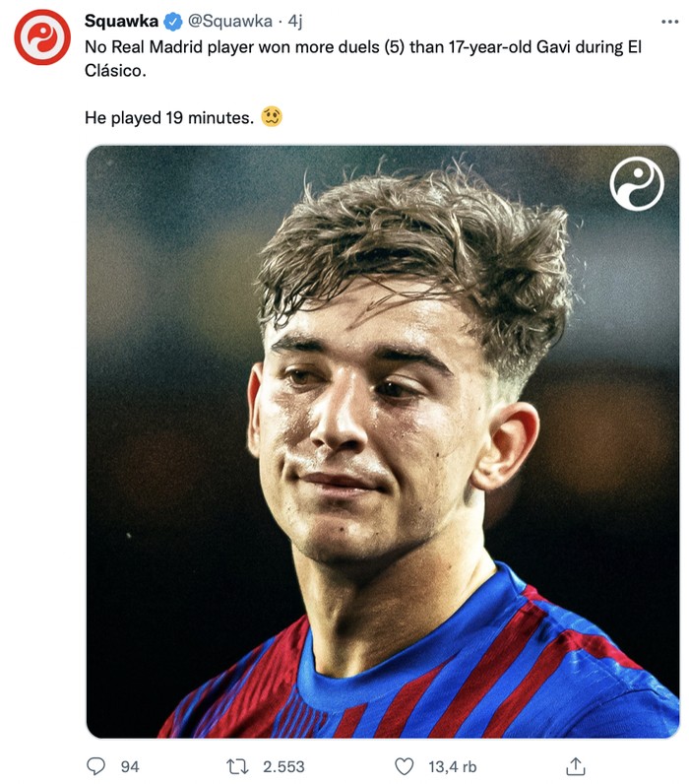The height and width of the screenshot is (784, 689).
Task: Click the blue verified badge
Action: 173,22
